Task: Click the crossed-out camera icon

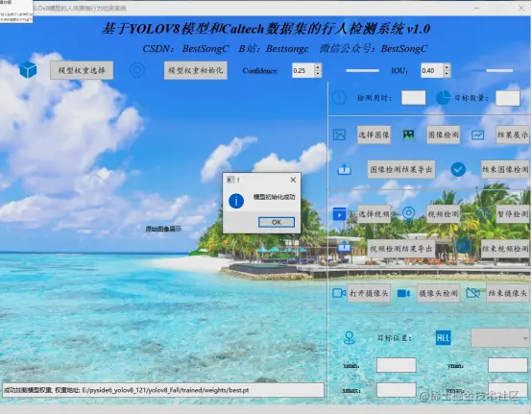Action: 473,293
